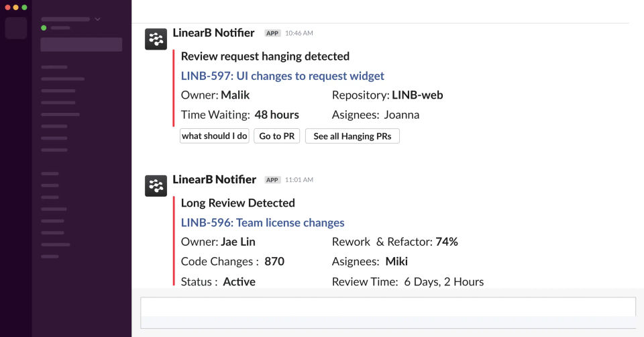The width and height of the screenshot is (644, 337).
Task: Open the LINB-597 UI changes link
Action: [x=282, y=76]
